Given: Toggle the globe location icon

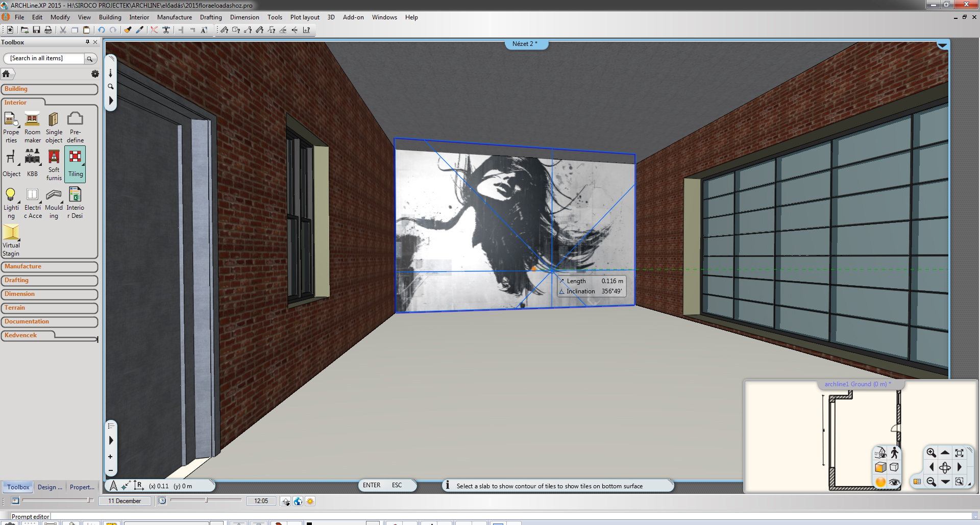Looking at the screenshot, I should [x=298, y=502].
